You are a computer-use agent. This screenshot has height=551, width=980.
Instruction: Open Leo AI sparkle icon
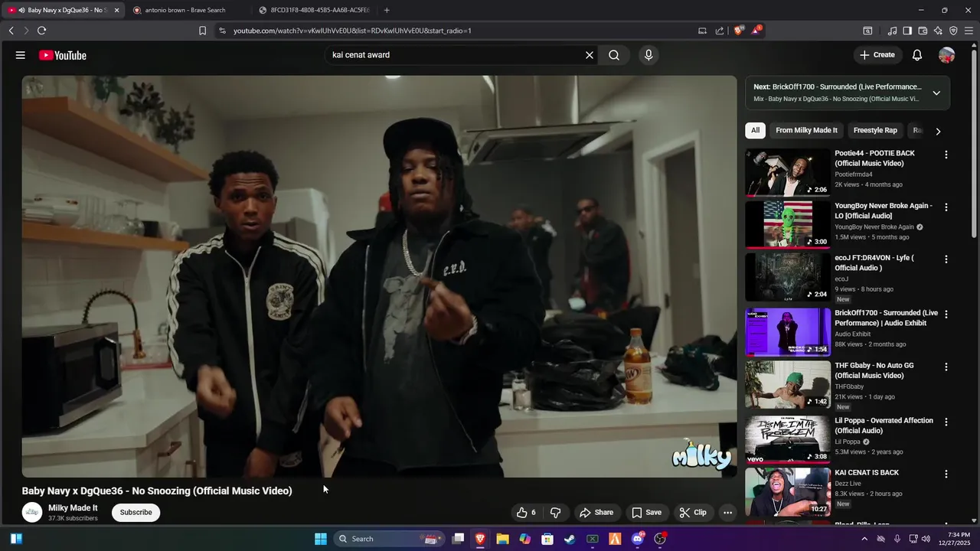(x=938, y=31)
